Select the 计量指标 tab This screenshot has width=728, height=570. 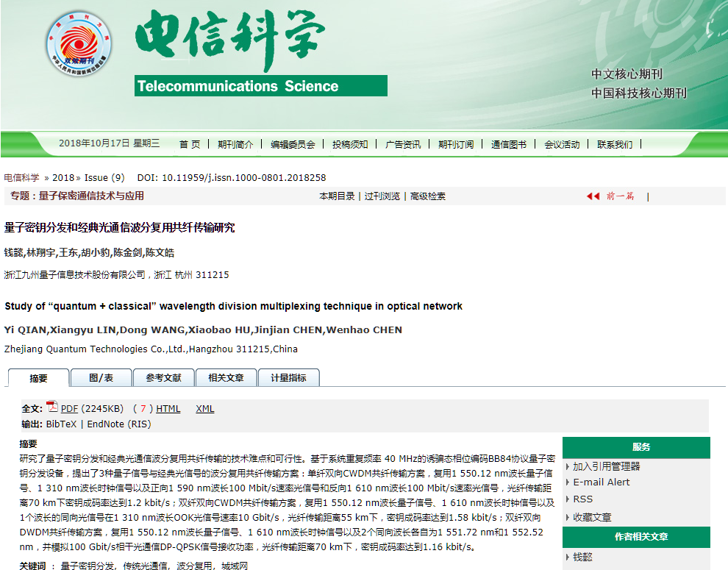coord(288,378)
